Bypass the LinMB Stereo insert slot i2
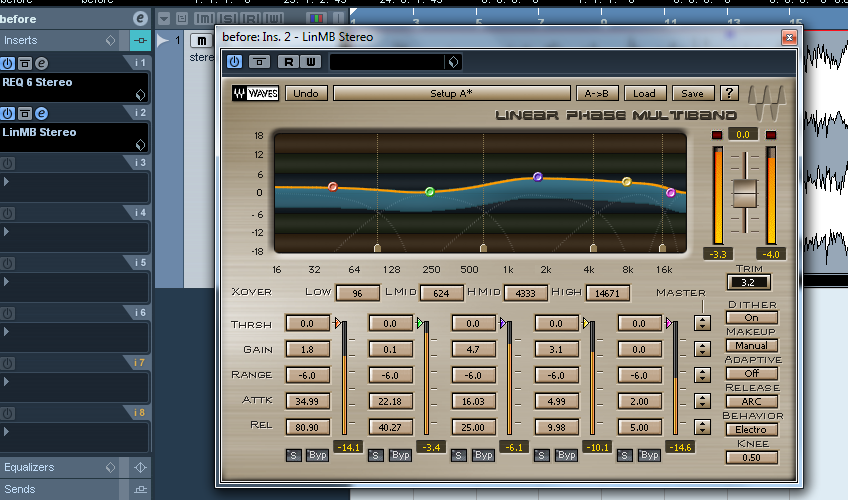The image size is (848, 500). [x=24, y=114]
